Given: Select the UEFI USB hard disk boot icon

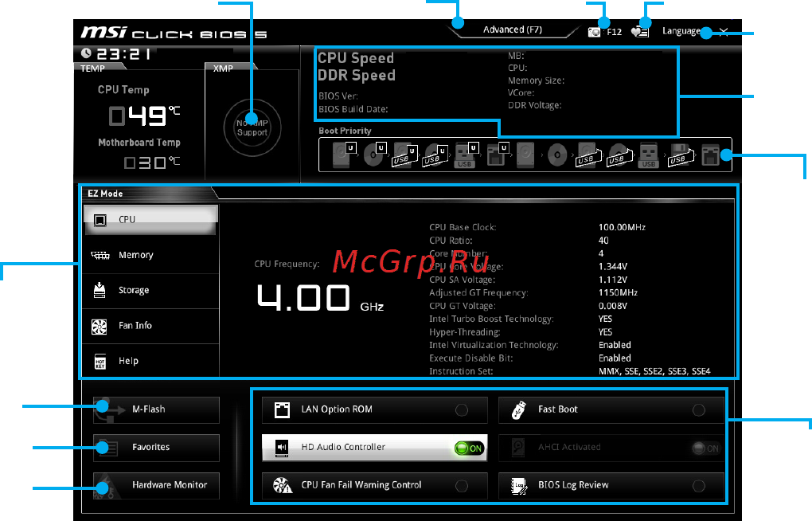Looking at the screenshot, I should tap(405, 155).
